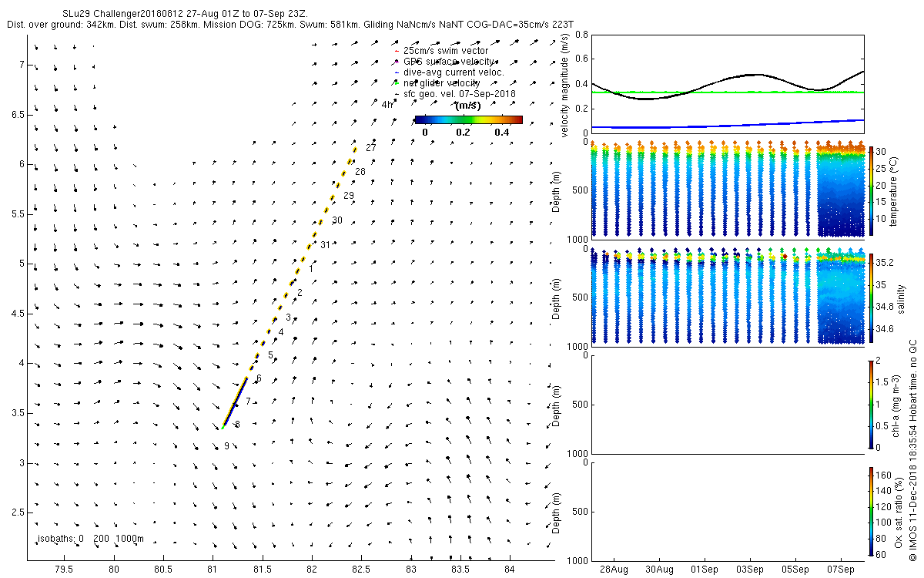Viewport: 924px width, 578px height.
Task: Click the 01Sep date tick label
Action: click(x=705, y=570)
